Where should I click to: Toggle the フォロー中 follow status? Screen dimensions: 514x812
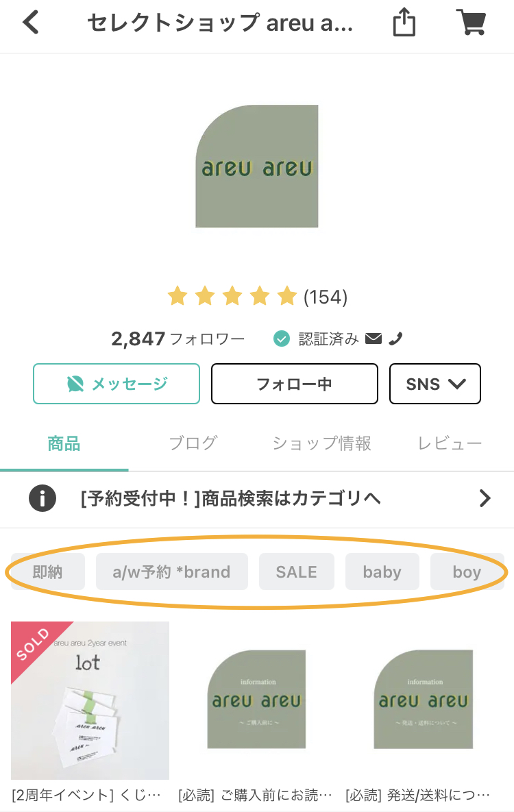(294, 384)
